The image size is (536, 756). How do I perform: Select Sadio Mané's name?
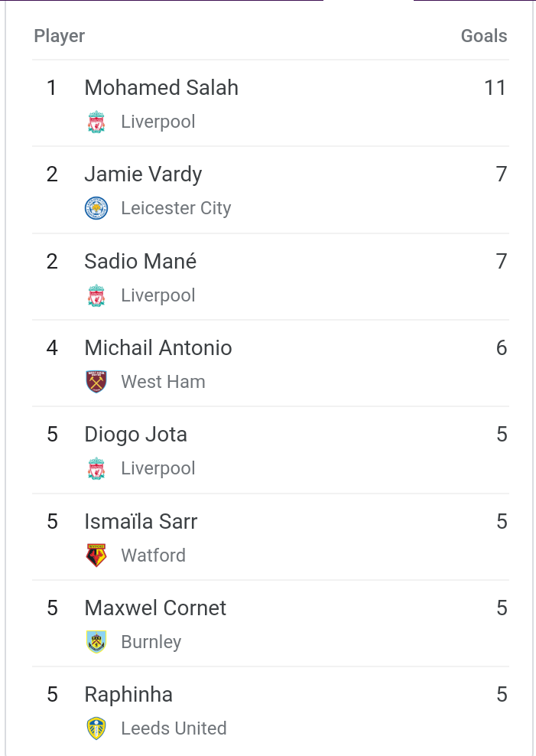141,262
